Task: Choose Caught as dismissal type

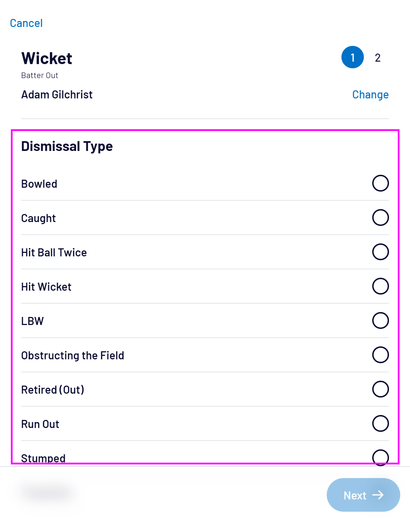Action: click(380, 217)
